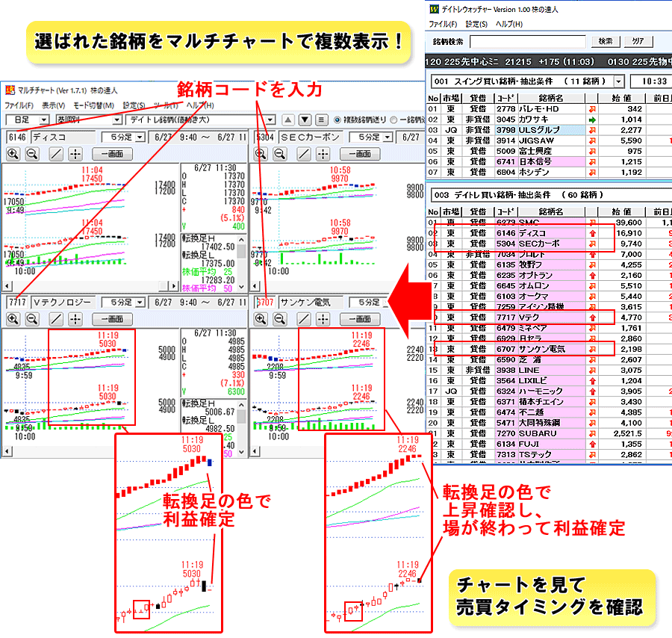This screenshot has height=638, width=672.
Task: Select trend line tool in サンケン電気 chart
Action: (x=303, y=319)
